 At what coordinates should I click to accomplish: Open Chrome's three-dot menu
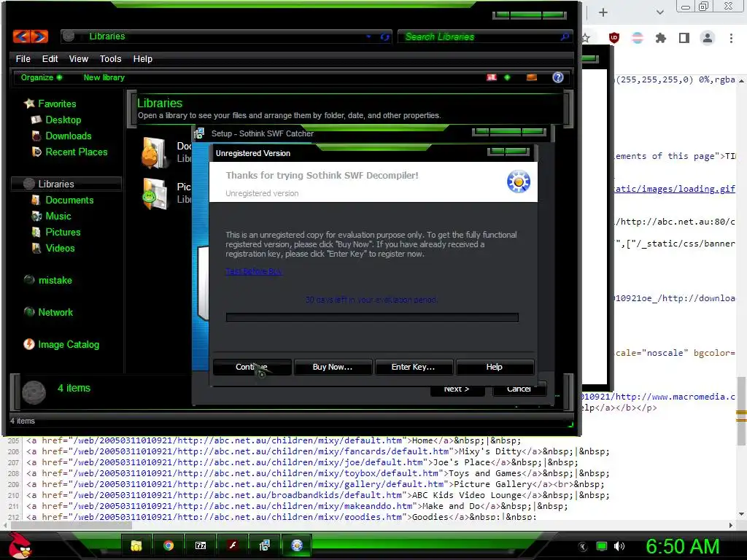coord(731,38)
